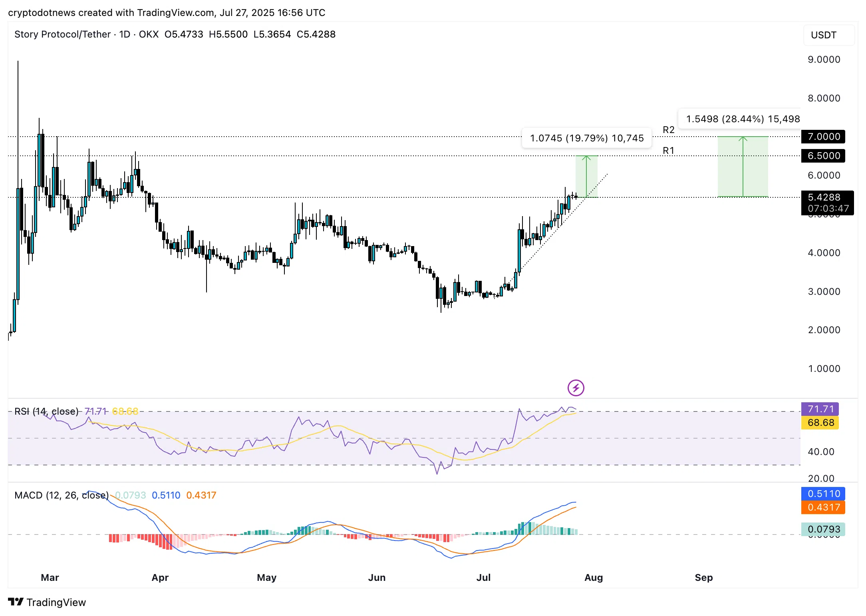This screenshot has height=616, width=866.
Task: Click the RSI axis label 40.00
Action: point(821,452)
